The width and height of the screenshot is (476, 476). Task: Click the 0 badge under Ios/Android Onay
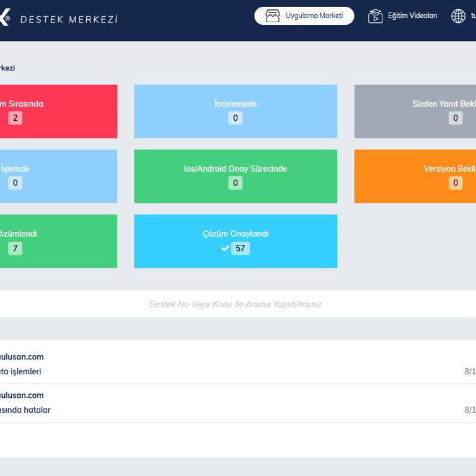[236, 183]
